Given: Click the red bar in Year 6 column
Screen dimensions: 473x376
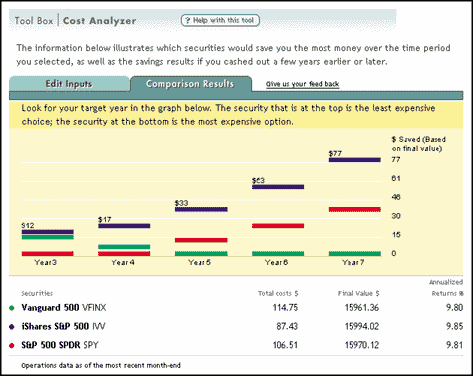Looking at the screenshot, I should click(278, 226).
